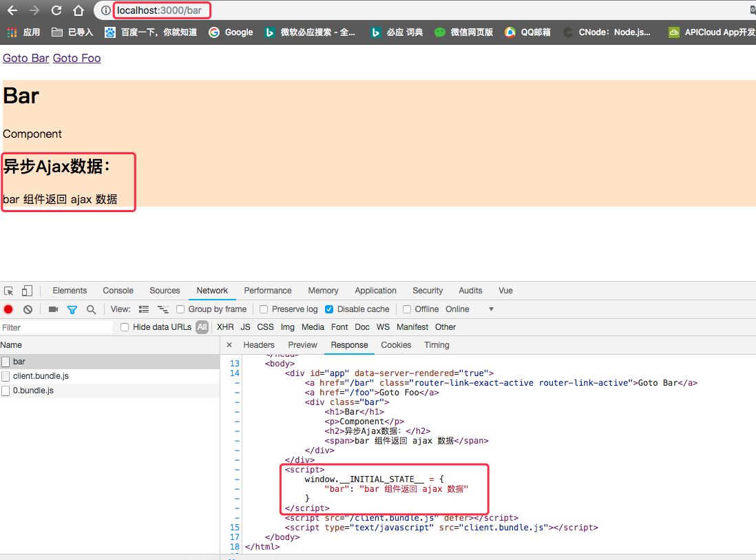Viewport: 756px width, 560px height.
Task: Open the Preview tab for request
Action: pos(302,345)
